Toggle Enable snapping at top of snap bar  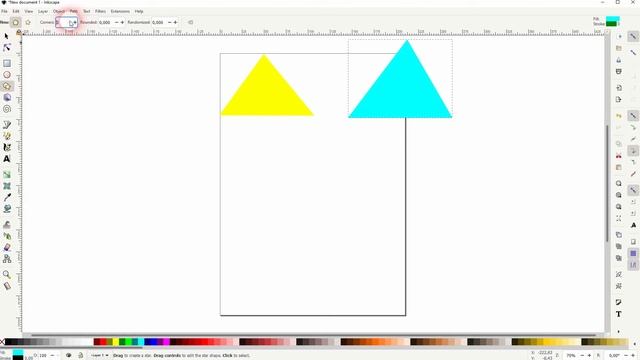[633, 36]
